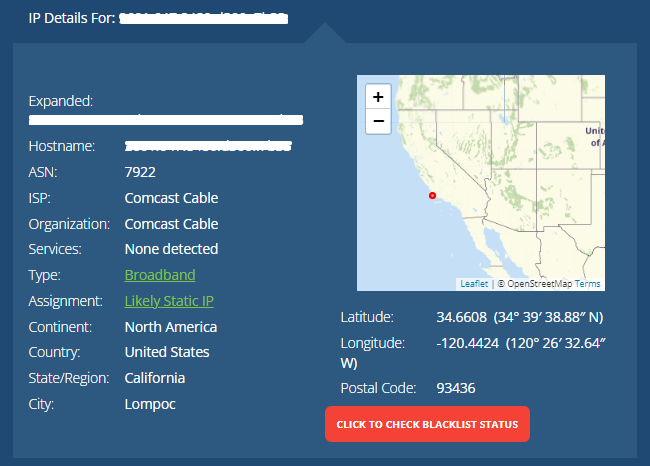Click the latitude value 34.6608
The width and height of the screenshot is (650, 466).
461,317
